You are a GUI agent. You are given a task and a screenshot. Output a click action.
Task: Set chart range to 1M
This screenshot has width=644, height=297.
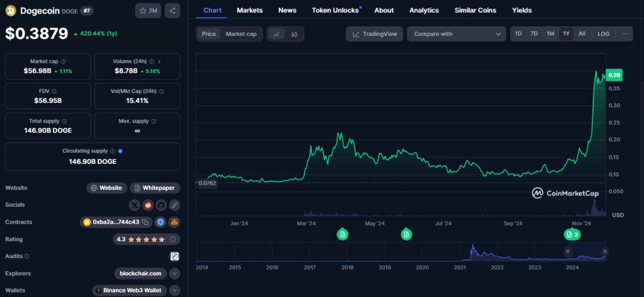pos(550,34)
